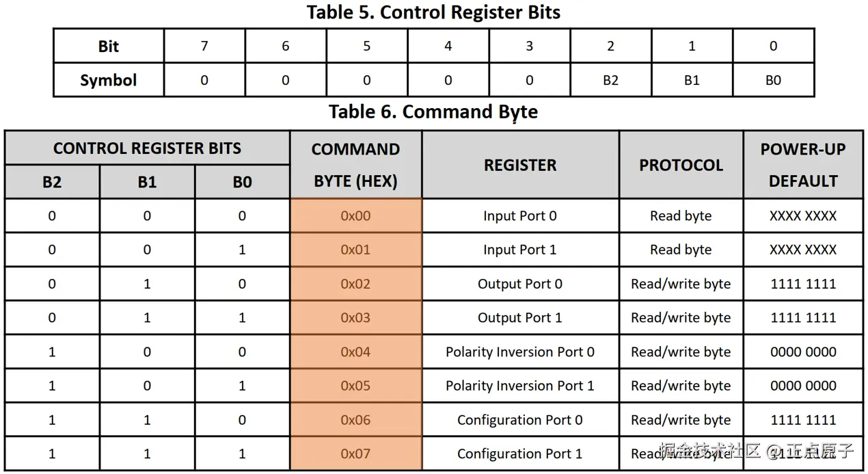Select the 0x07 command byte cell

tap(356, 453)
